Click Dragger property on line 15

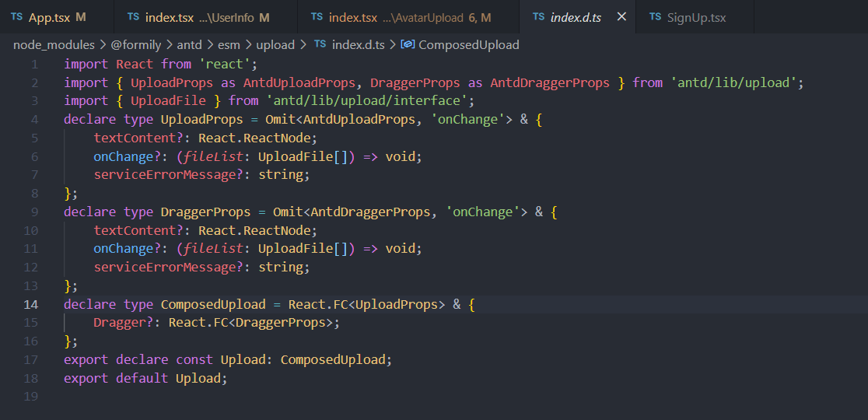(120, 323)
